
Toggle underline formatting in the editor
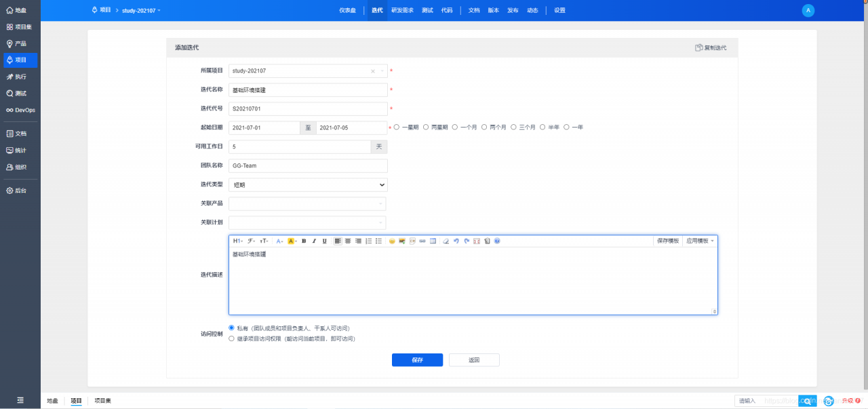pos(324,241)
